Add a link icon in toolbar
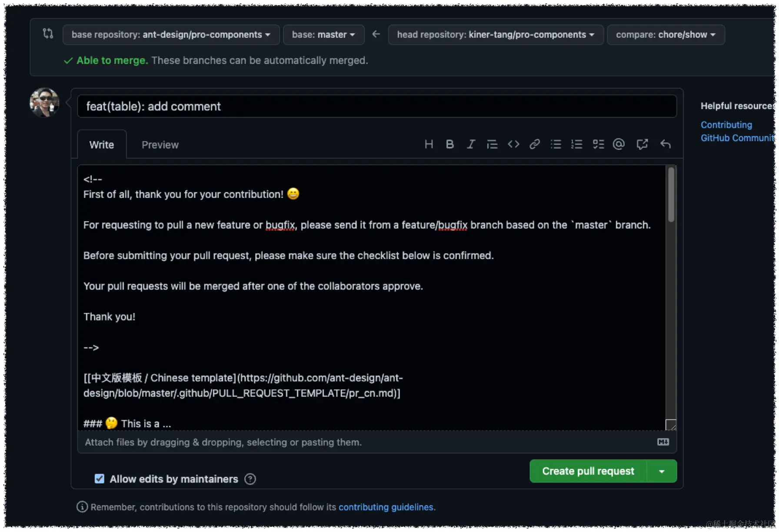The height and width of the screenshot is (532, 779). (535, 144)
